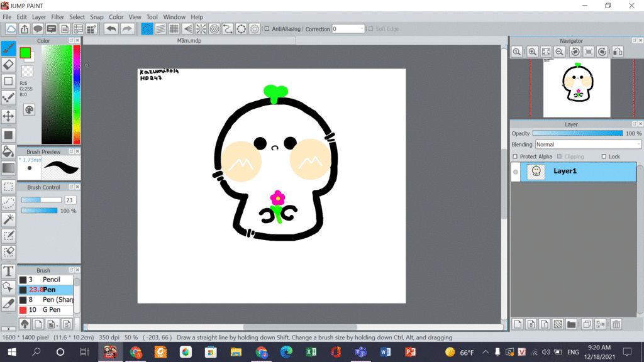Select the Brush tool in left toolbar
Screen dimensions: 644x362
[x=8, y=48]
